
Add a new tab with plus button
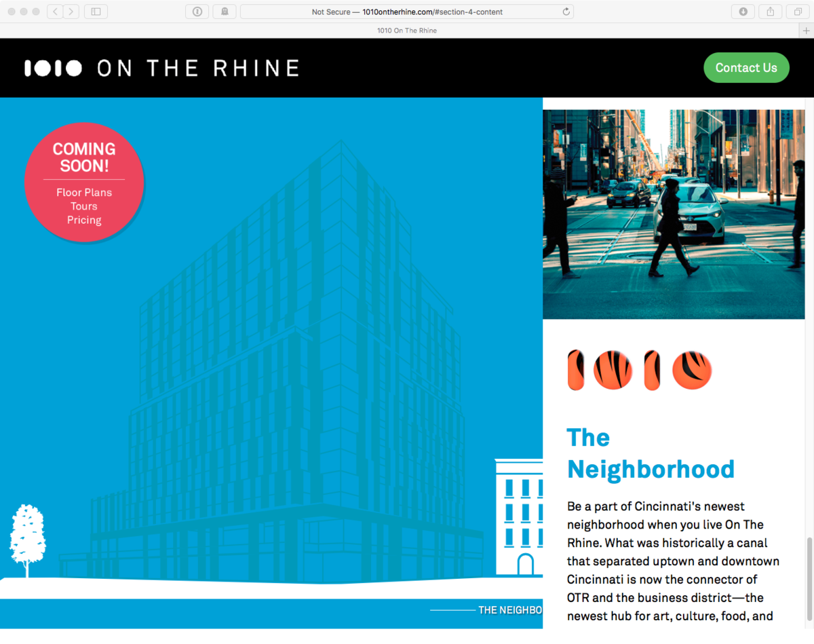(807, 31)
